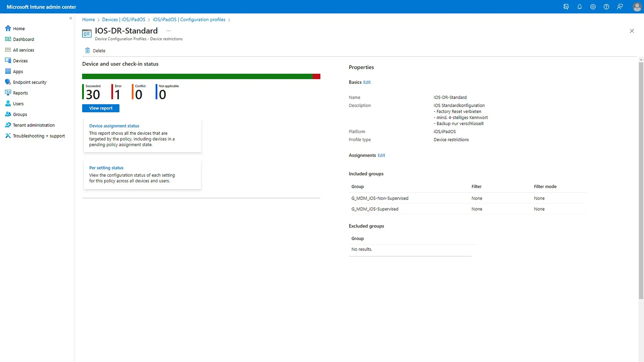Open the Copilot/portal menu icon in header
The image size is (644, 362).
pos(566,7)
